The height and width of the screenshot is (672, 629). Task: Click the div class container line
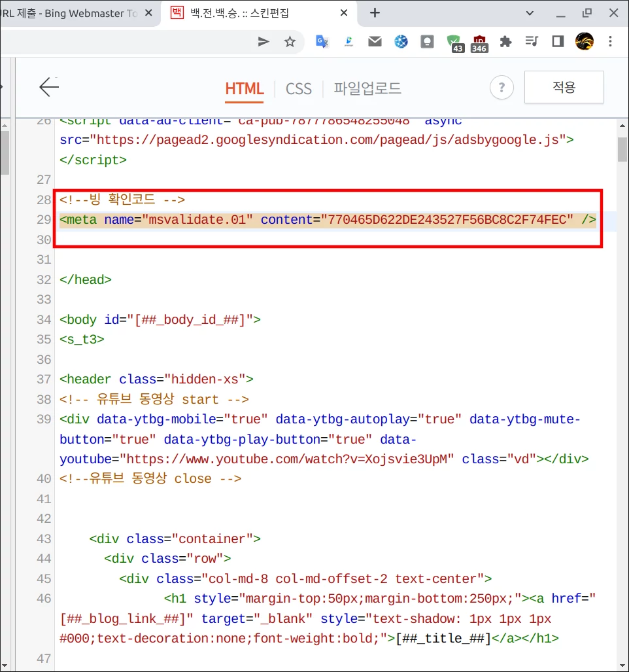175,539
